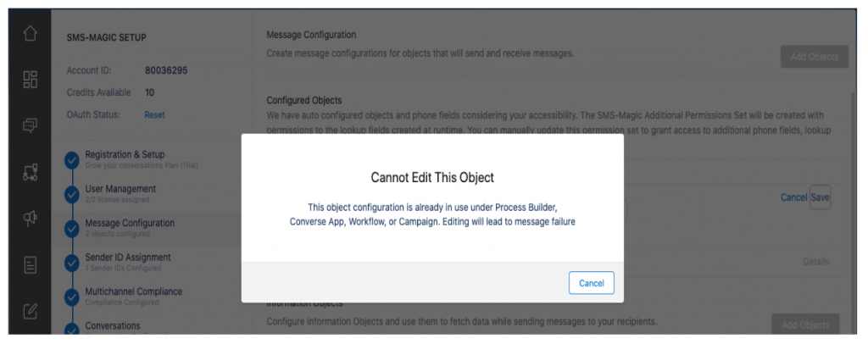This screenshot has height=344, width=868.
Task: Click the top Add Objects button
Action: 815,57
